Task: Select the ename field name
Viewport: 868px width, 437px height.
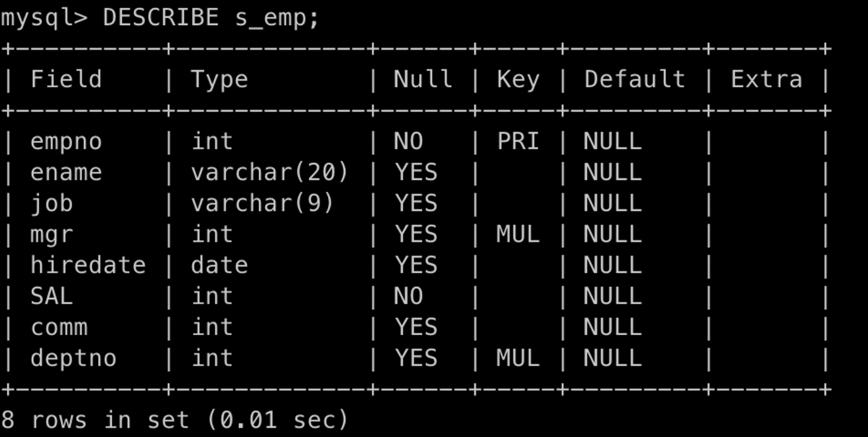Action: coord(66,172)
